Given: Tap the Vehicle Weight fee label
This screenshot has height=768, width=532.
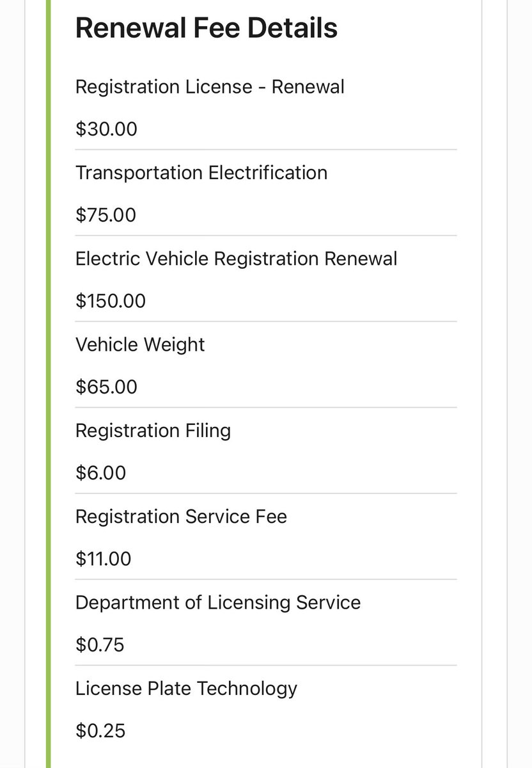Looking at the screenshot, I should 140,344.
